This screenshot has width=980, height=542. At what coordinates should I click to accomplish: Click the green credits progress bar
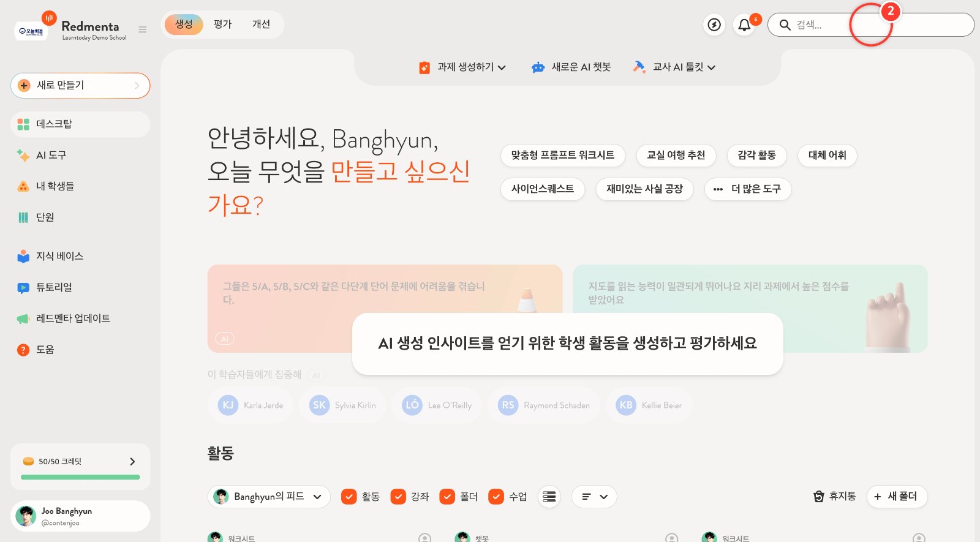point(80,477)
